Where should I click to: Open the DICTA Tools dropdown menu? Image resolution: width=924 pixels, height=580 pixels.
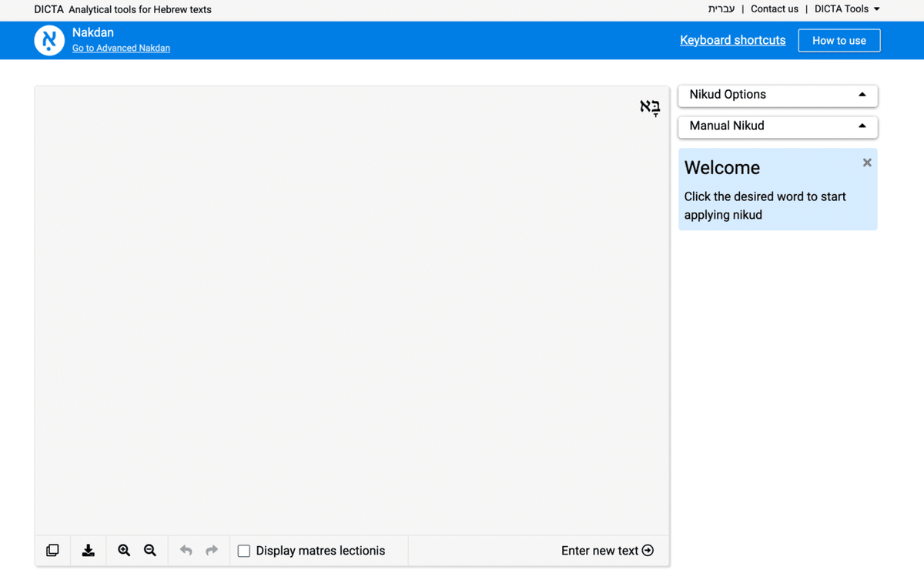coord(847,9)
